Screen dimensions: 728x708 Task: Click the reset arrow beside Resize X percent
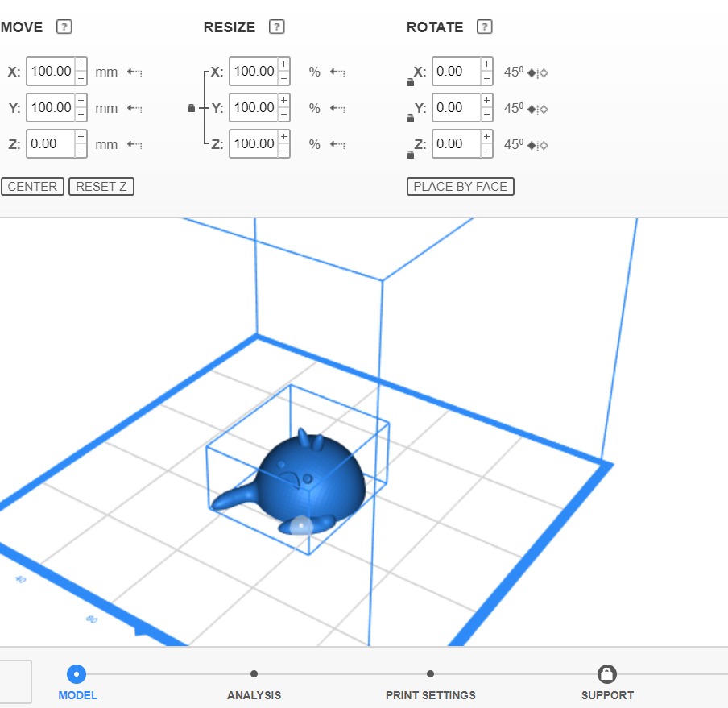click(x=337, y=72)
